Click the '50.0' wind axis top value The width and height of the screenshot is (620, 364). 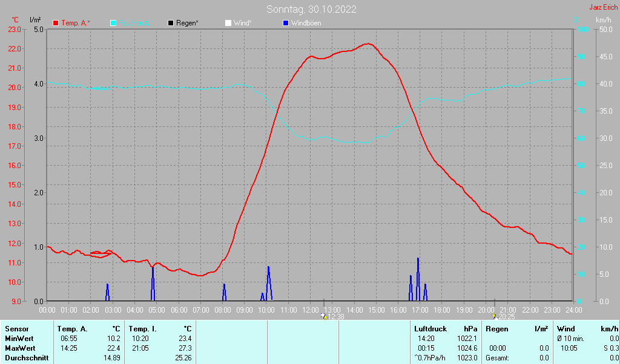[606, 30]
